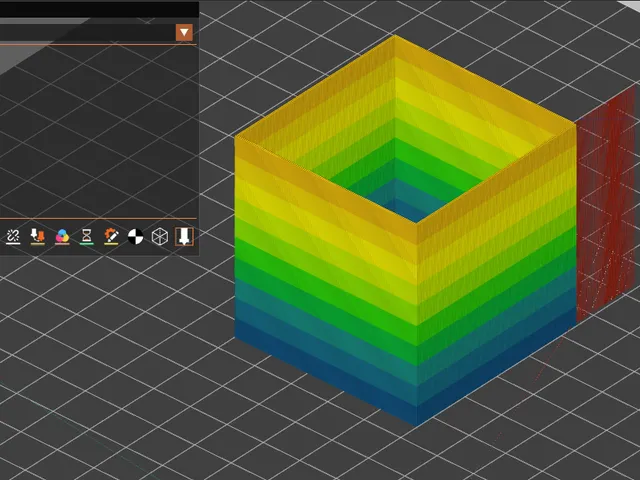Click the hourglass time icon
Screen dimensions: 640x480
(x=87, y=236)
